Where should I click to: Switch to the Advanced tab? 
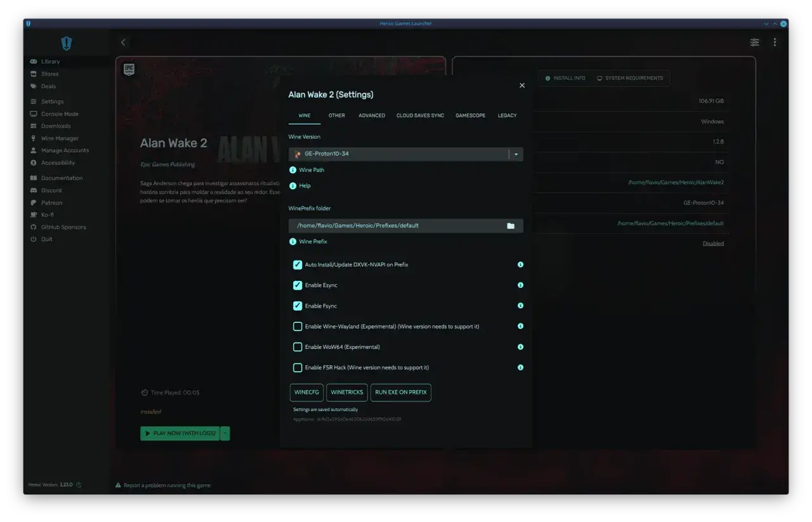tap(372, 115)
